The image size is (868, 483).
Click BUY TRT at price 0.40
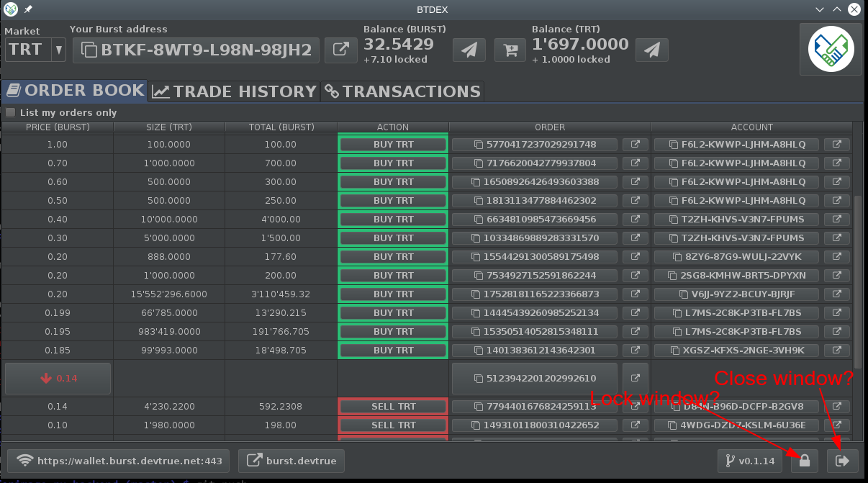click(394, 219)
